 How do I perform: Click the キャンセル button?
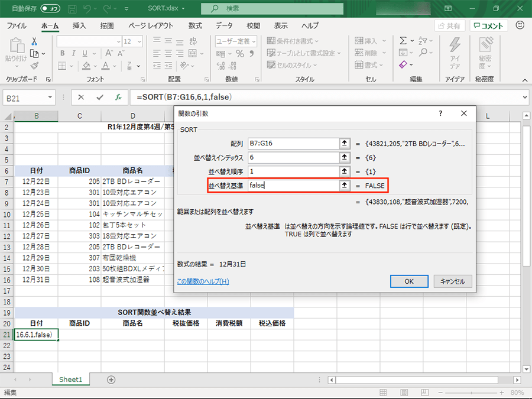click(453, 281)
